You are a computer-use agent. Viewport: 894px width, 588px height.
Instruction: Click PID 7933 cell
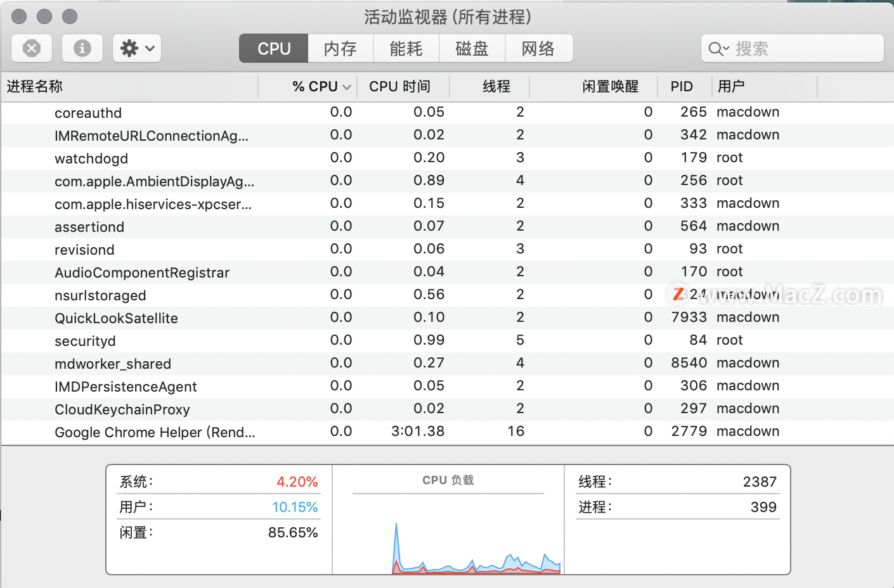[689, 317]
